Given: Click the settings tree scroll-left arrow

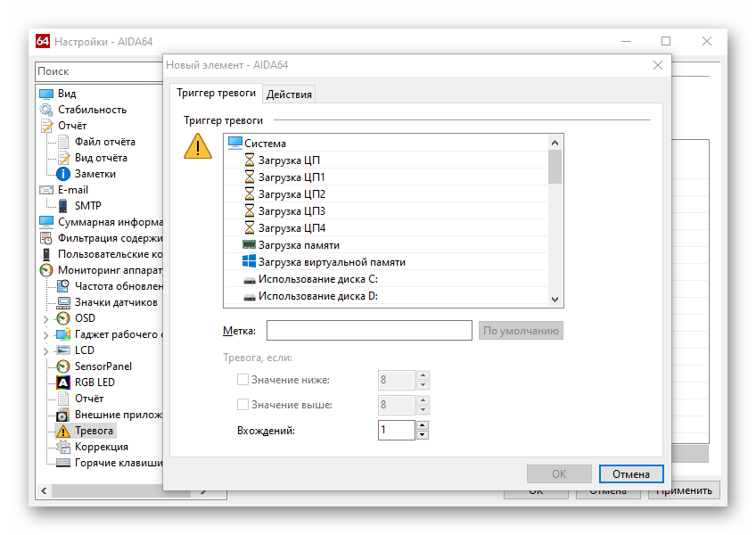Looking at the screenshot, I should (44, 490).
